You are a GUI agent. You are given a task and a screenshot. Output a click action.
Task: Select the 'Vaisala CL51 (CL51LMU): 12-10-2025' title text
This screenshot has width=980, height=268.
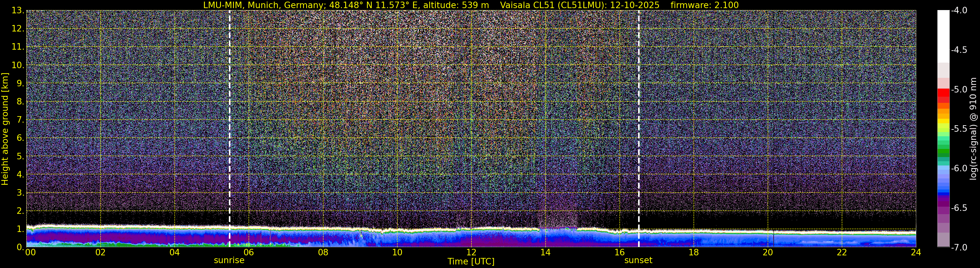(x=580, y=5)
